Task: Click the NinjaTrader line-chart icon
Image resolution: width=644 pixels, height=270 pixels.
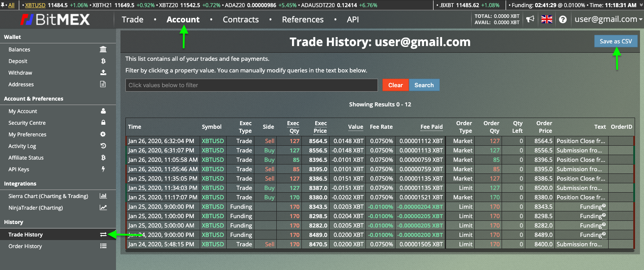Action: pos(103,208)
